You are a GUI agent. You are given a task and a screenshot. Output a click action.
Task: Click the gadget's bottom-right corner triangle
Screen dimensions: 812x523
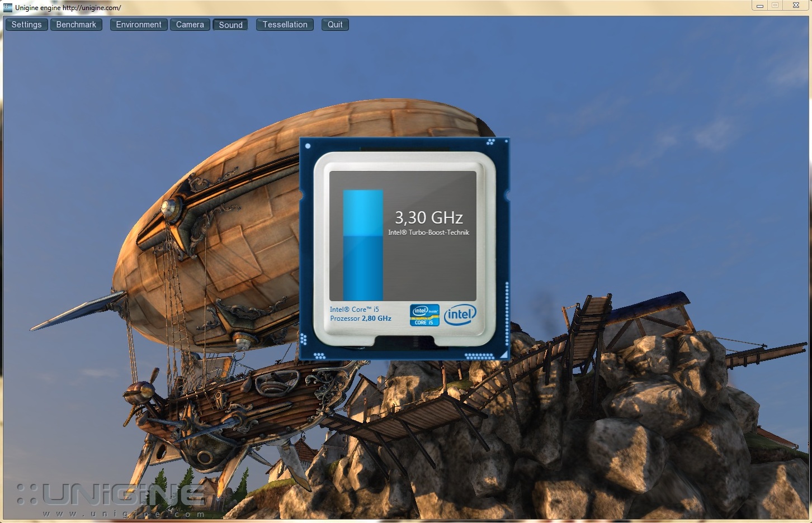[504, 354]
